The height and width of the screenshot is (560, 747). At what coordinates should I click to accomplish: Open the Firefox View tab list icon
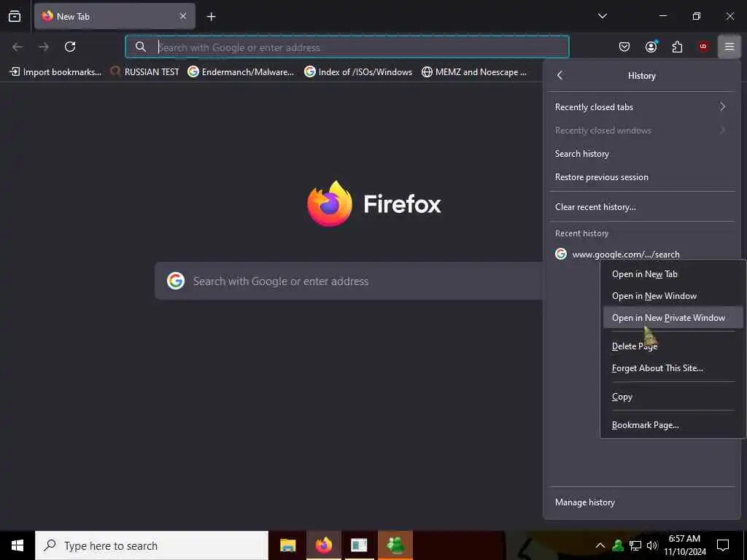tap(15, 16)
